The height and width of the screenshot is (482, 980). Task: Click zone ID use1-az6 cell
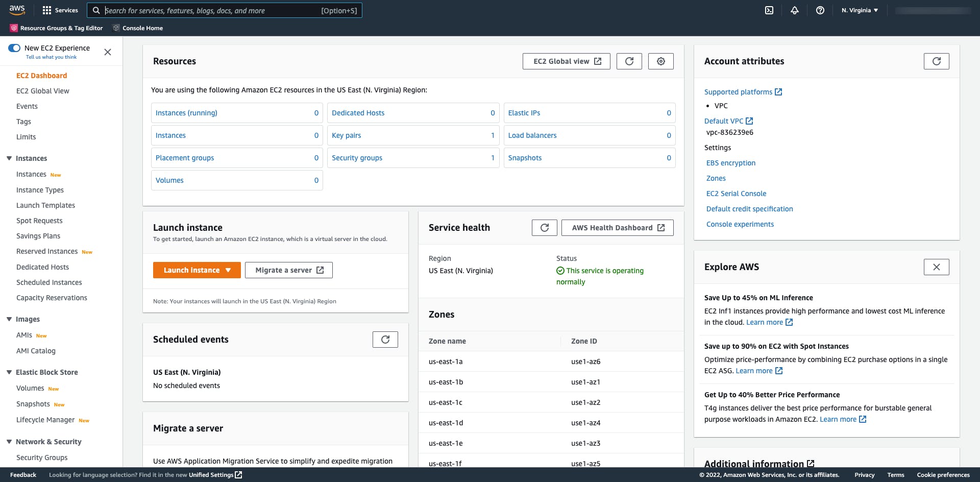585,361
